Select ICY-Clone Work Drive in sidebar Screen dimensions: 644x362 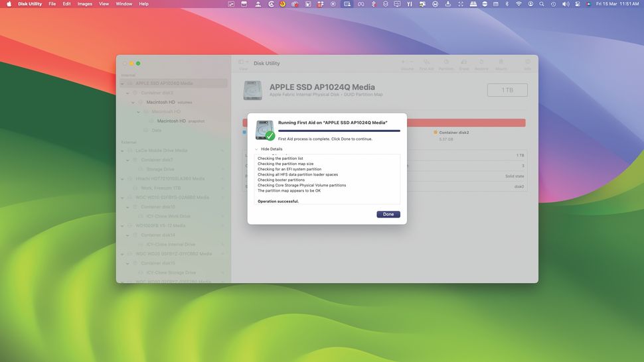[169, 216]
